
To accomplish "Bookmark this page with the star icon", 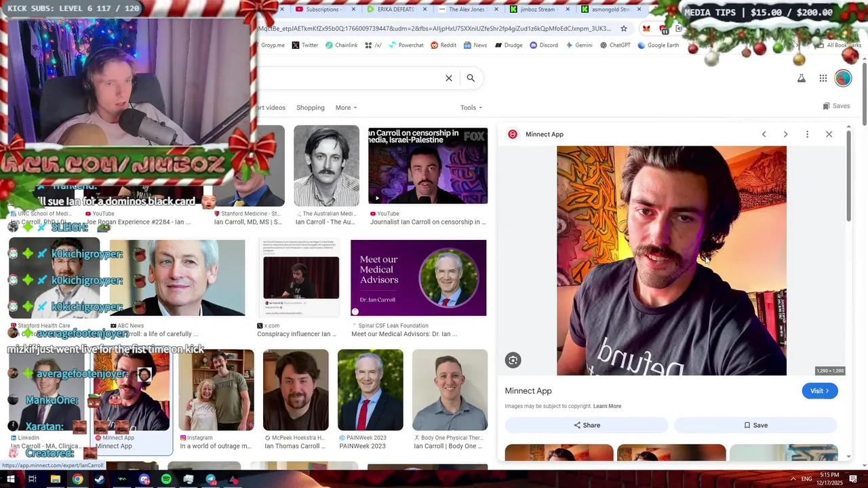I will (624, 28).
